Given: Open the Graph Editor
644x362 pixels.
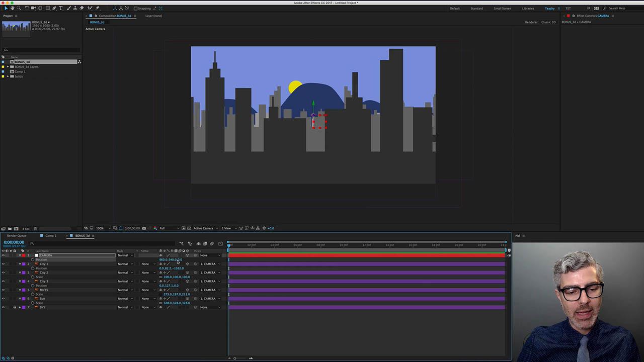Looking at the screenshot, I should pyautogui.click(x=220, y=244).
